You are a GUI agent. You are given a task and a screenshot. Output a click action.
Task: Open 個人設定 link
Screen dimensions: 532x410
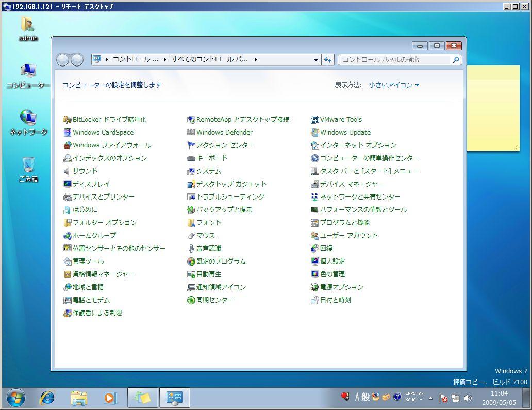pyautogui.click(x=332, y=261)
